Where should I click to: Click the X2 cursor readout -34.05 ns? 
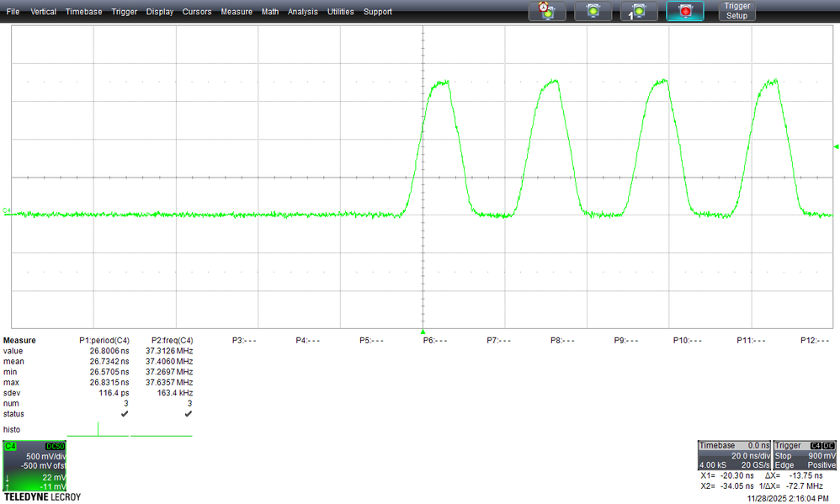point(737,486)
